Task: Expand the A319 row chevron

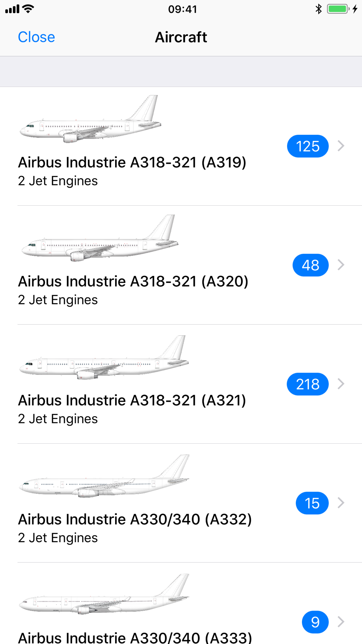Action: pos(341,146)
